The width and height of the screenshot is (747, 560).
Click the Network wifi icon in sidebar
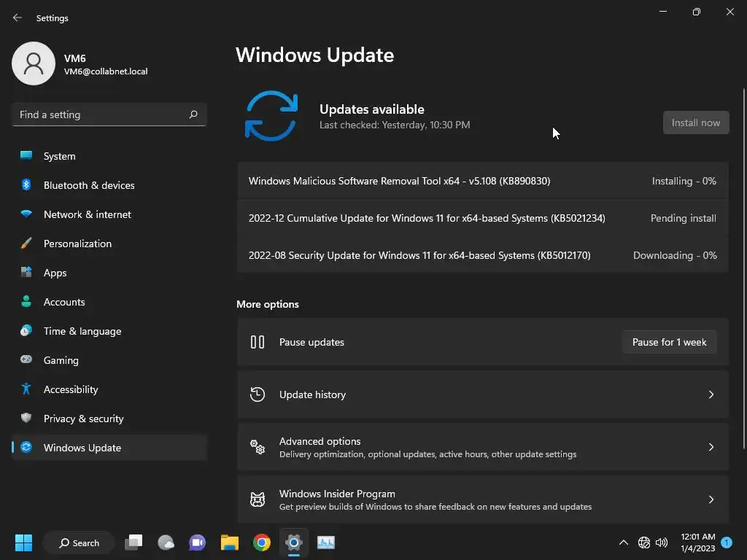pyautogui.click(x=26, y=214)
